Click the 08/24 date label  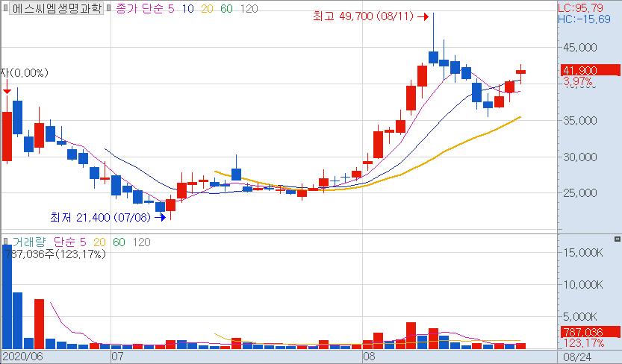tap(577, 357)
